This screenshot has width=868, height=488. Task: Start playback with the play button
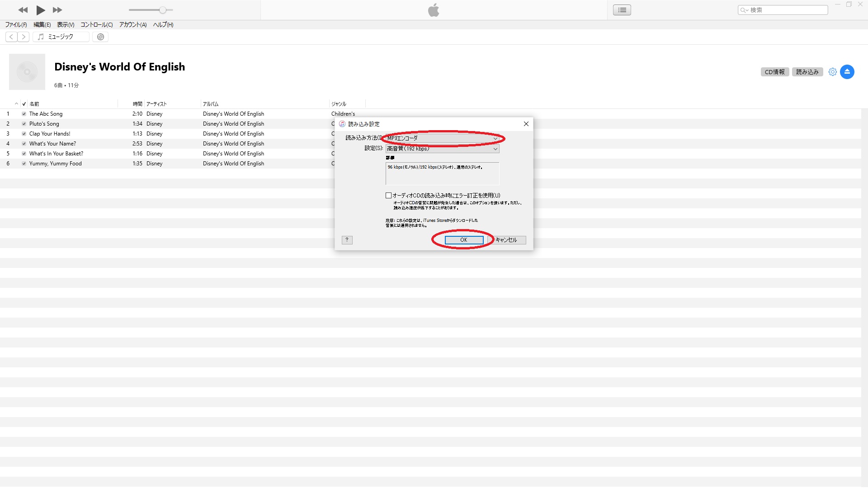(x=41, y=10)
